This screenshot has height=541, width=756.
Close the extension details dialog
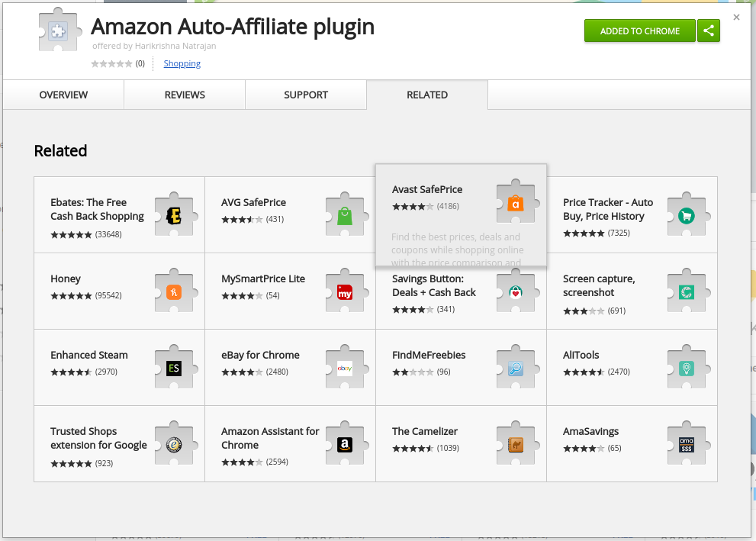click(x=736, y=18)
